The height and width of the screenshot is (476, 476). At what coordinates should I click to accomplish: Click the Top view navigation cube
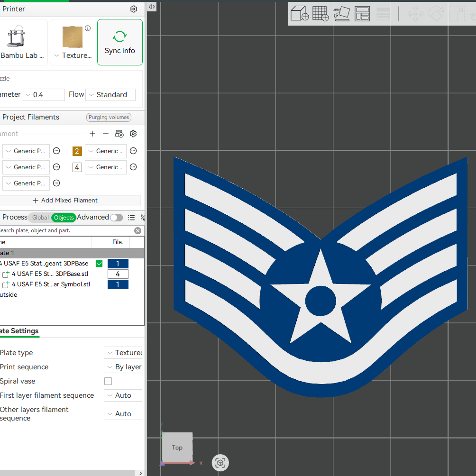177,448
